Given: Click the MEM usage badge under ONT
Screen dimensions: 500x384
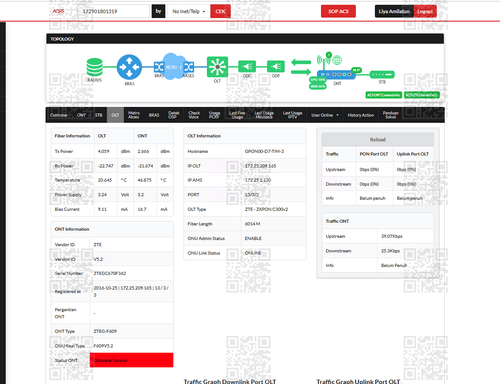Looking at the screenshot, I should (x=318, y=87).
